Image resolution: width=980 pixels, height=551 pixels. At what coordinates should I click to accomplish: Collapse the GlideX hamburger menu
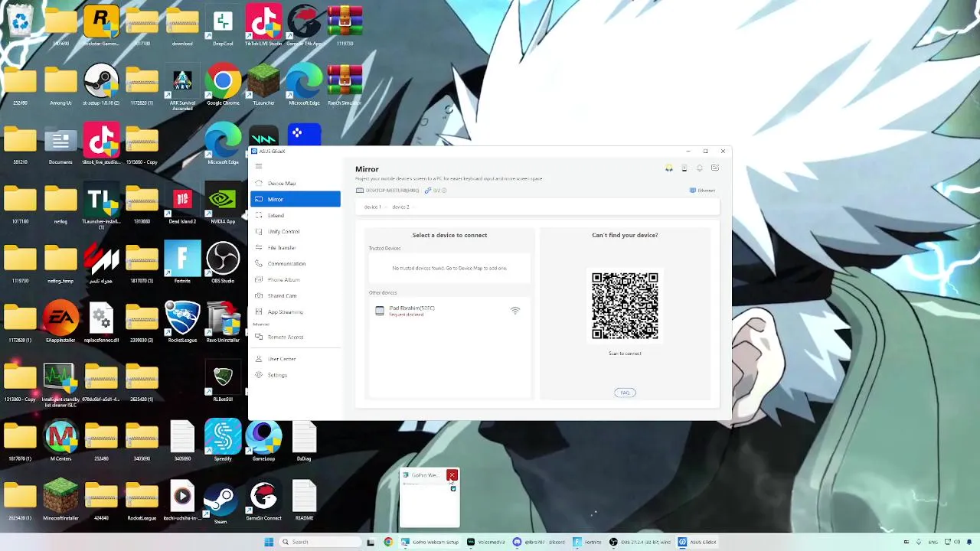coord(259,166)
